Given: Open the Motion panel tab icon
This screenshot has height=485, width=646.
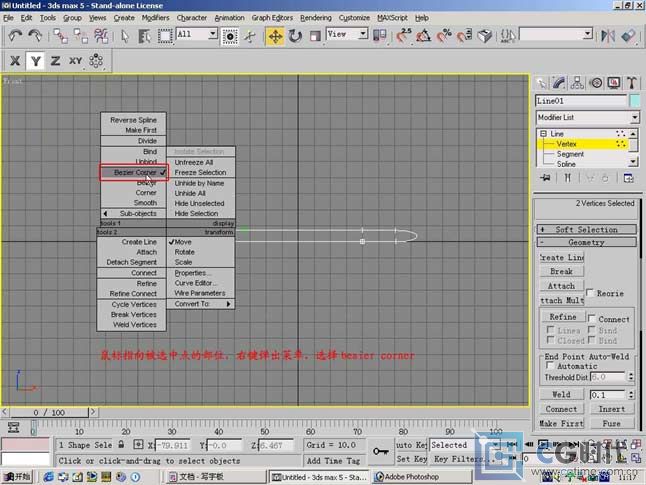Looking at the screenshot, I should [596, 83].
